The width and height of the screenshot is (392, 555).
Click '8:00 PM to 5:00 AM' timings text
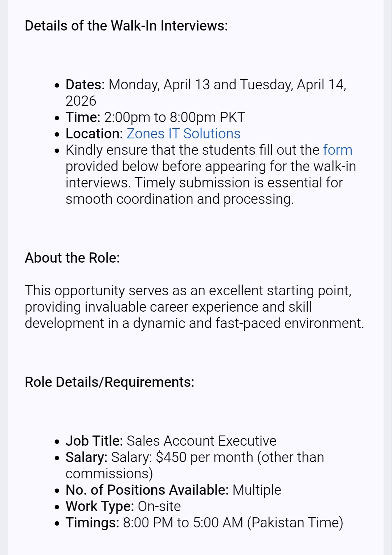183,523
